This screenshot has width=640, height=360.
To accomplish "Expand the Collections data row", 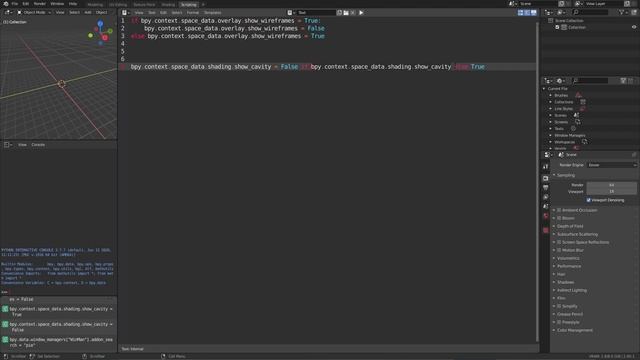I will tap(551, 102).
